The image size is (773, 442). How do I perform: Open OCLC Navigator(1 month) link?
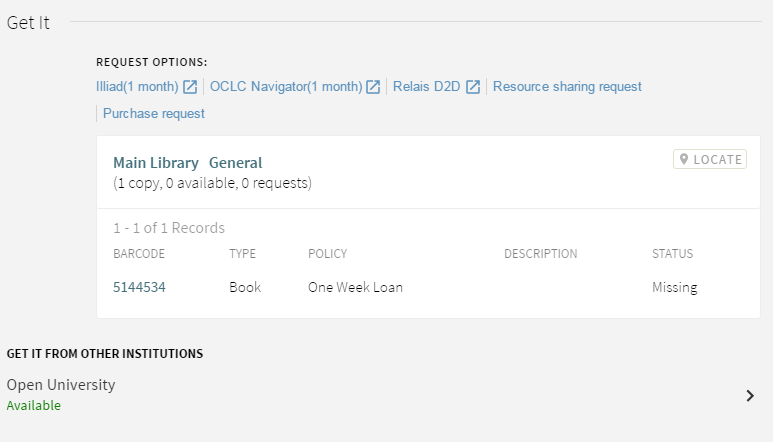286,87
